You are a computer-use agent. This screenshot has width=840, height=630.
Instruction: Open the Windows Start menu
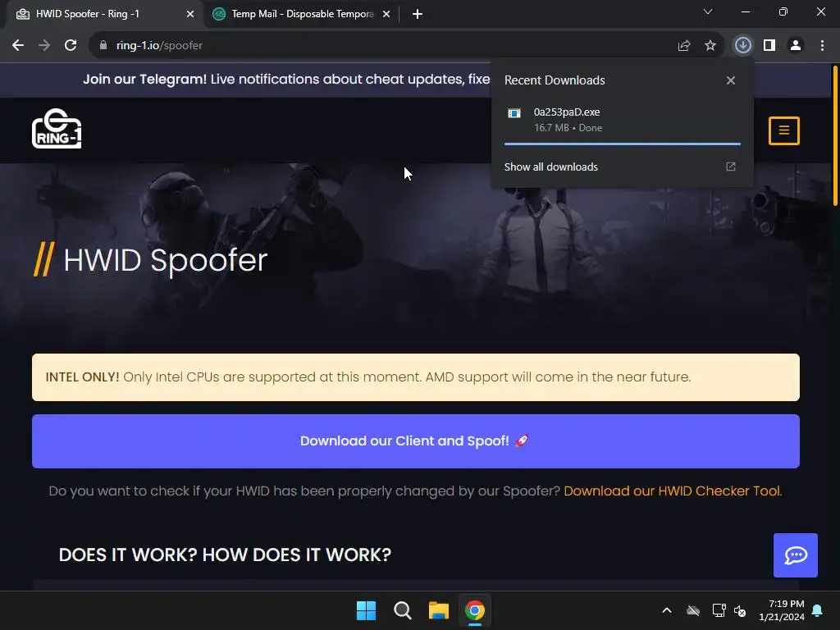[367, 610]
